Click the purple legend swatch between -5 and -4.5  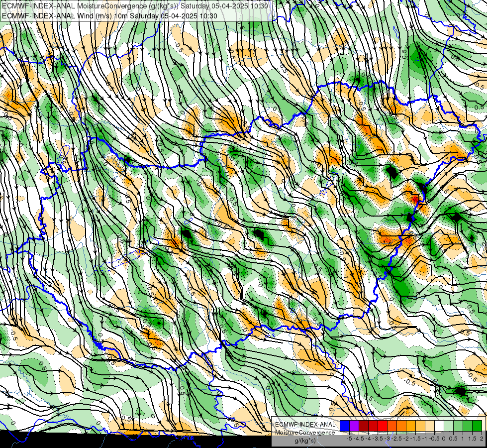[x=354, y=426]
